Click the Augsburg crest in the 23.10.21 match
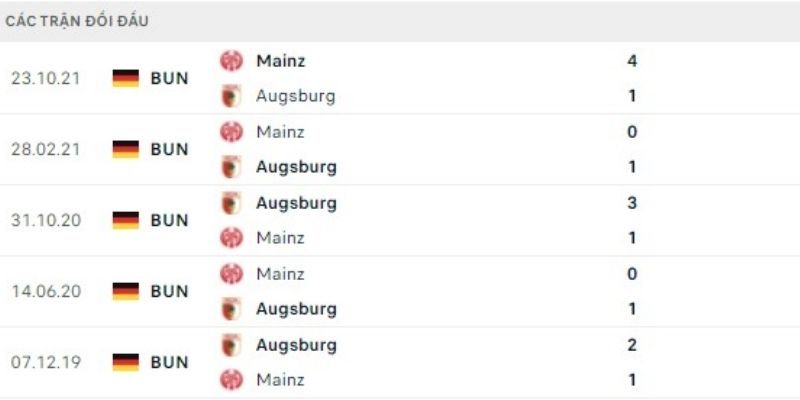 (x=231, y=97)
